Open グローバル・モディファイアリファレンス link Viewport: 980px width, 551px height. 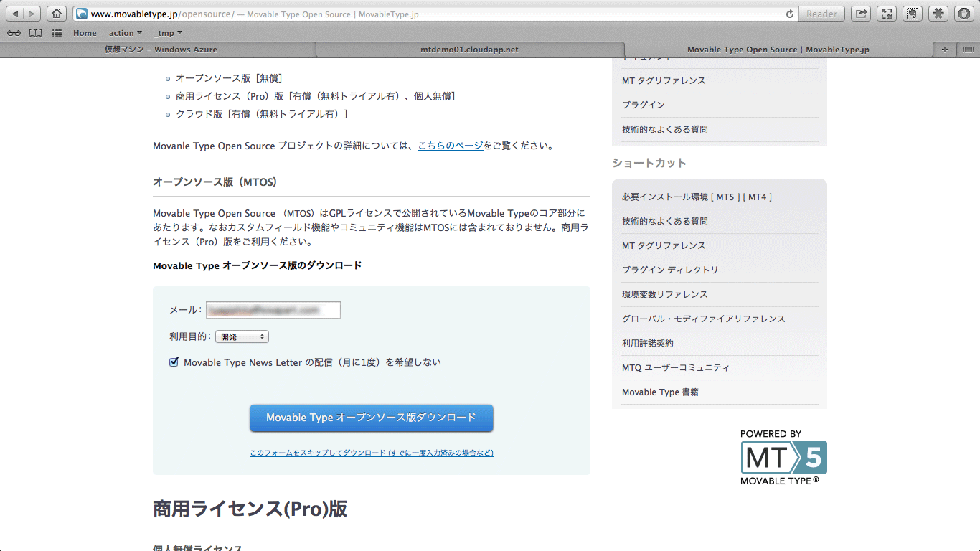click(704, 319)
